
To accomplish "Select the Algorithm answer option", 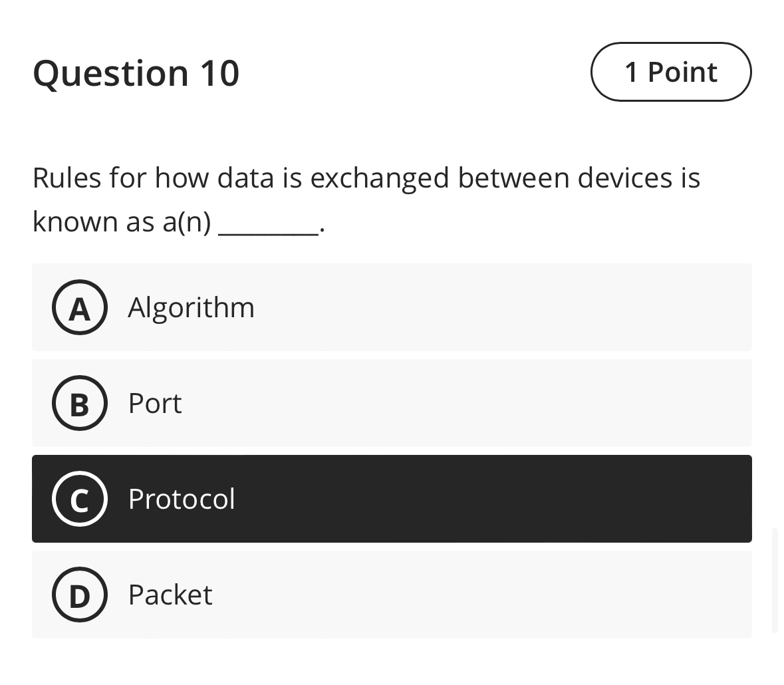I will tap(392, 307).
